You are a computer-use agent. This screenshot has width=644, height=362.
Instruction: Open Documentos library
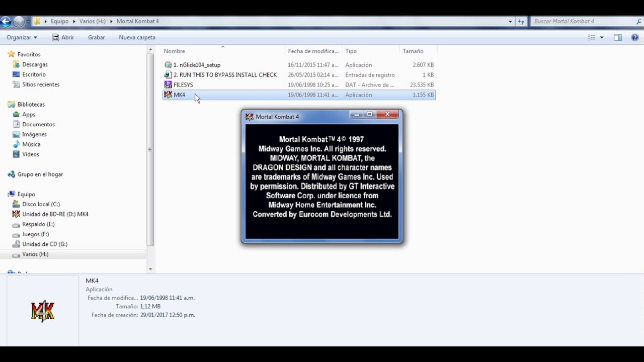(38, 125)
